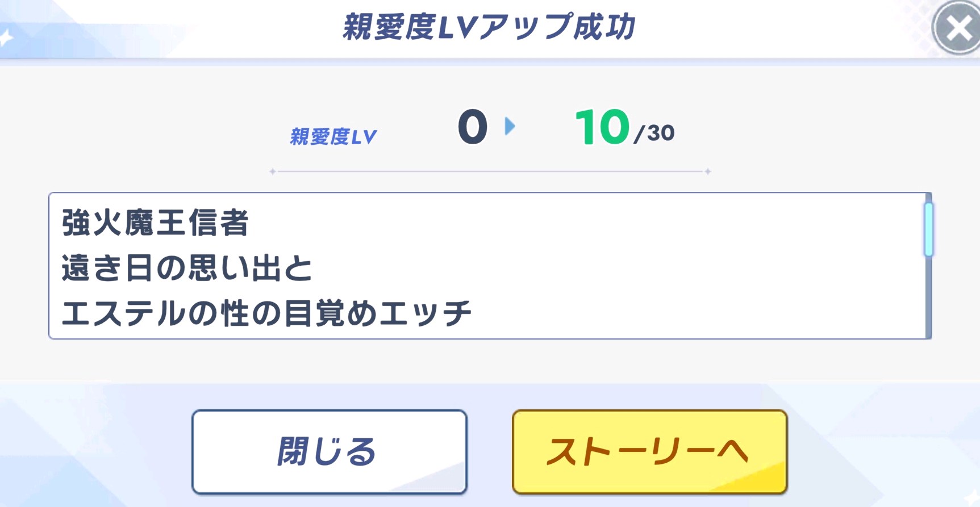The width and height of the screenshot is (980, 507).
Task: Close the dialog with the X icon
Action: coord(958,28)
